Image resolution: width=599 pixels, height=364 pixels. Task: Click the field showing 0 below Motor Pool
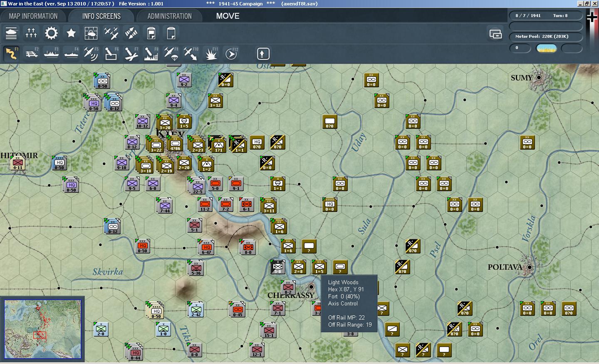[x=520, y=48]
